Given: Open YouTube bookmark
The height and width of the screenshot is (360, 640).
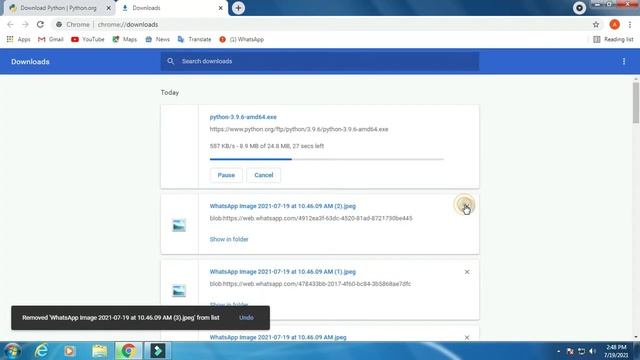Looking at the screenshot, I should click(88, 39).
